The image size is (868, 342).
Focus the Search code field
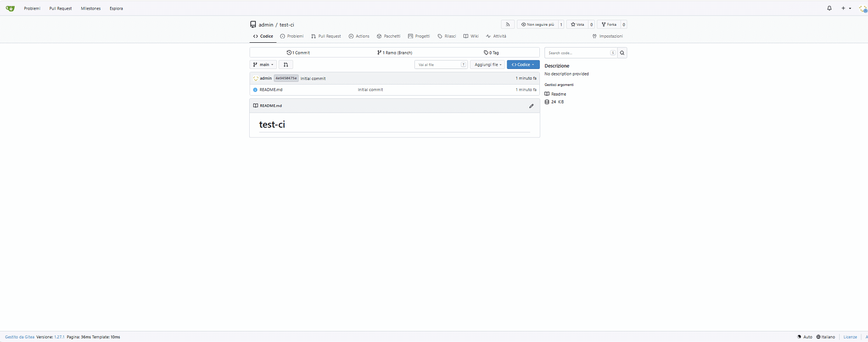[581, 53]
